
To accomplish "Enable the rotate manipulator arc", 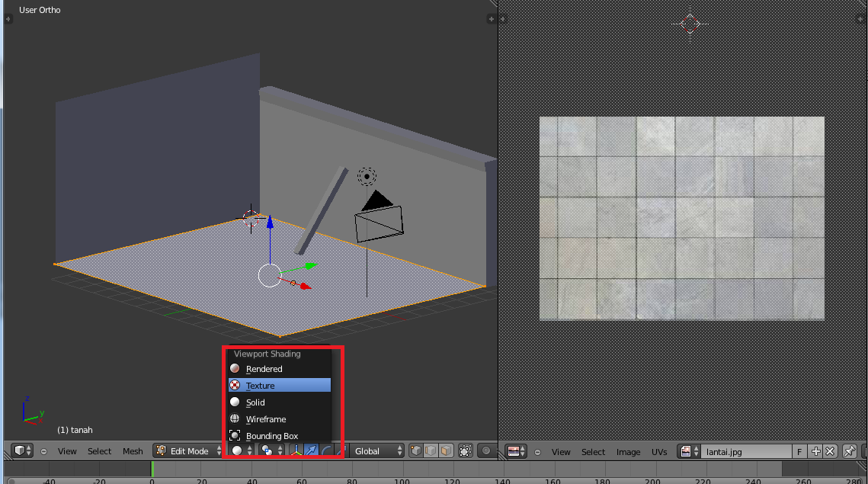I will (x=326, y=450).
